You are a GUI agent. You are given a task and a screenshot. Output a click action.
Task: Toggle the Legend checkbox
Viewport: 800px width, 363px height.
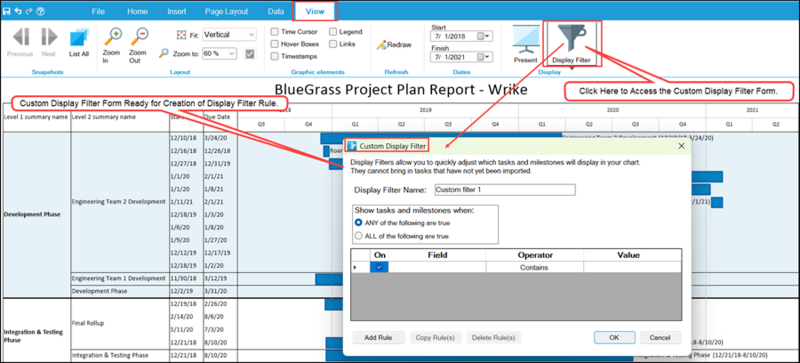pos(333,32)
